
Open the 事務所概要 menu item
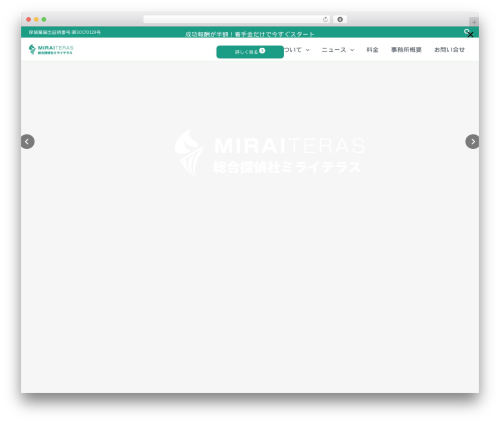pos(406,50)
